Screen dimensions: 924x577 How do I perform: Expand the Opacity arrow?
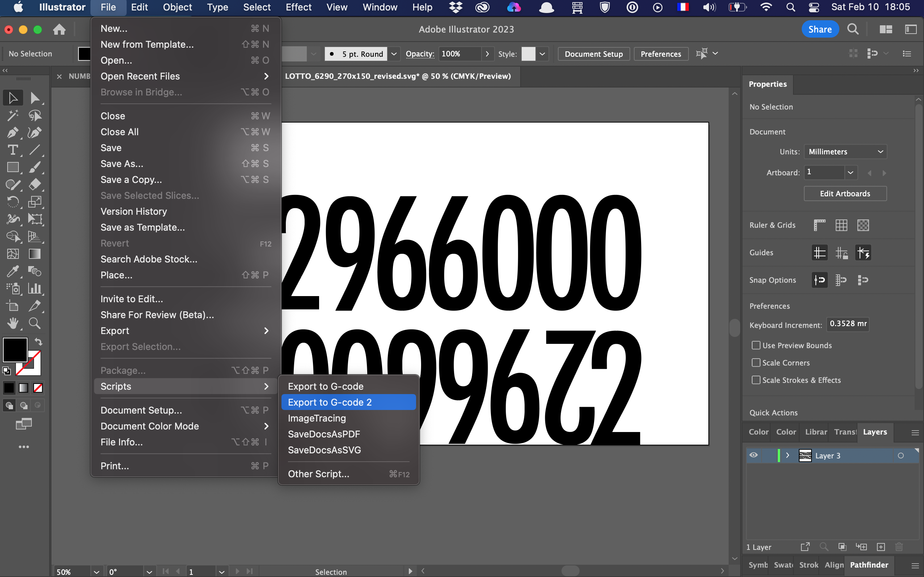click(487, 54)
